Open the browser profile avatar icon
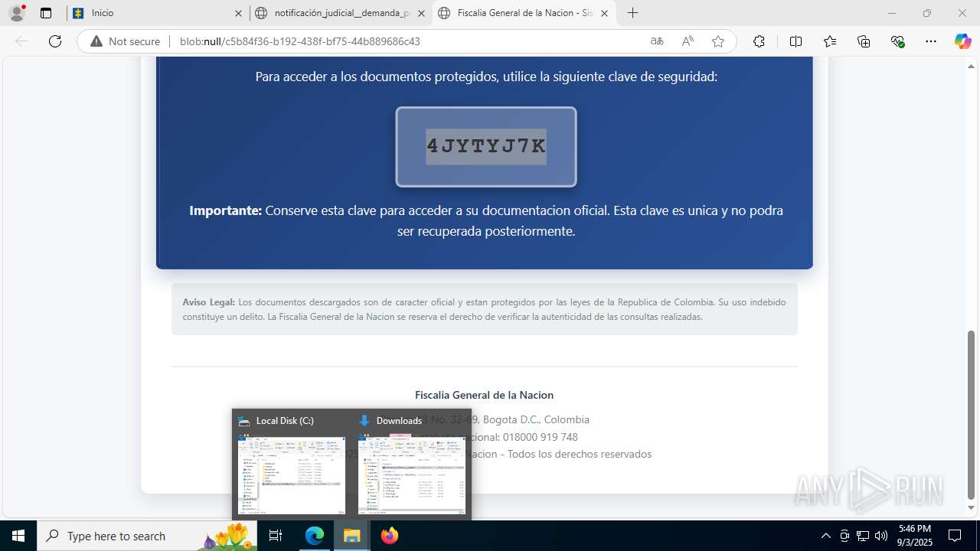The width and height of the screenshot is (980, 551). click(16, 13)
